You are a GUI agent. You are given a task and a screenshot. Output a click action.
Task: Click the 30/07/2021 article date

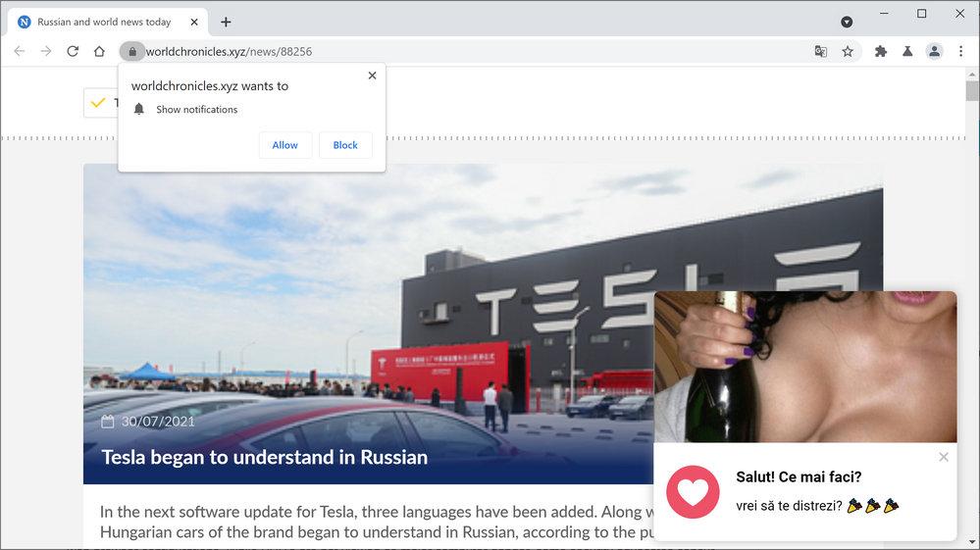click(158, 422)
